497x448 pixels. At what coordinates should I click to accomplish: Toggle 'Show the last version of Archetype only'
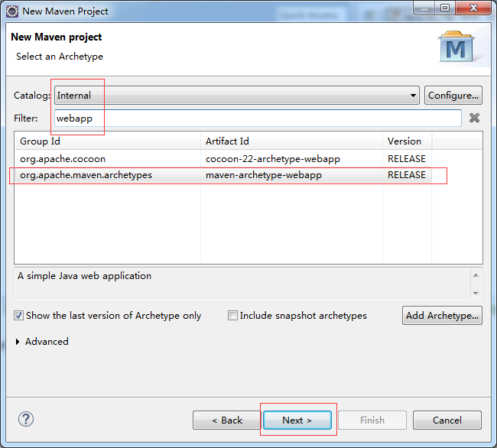[x=107, y=316]
